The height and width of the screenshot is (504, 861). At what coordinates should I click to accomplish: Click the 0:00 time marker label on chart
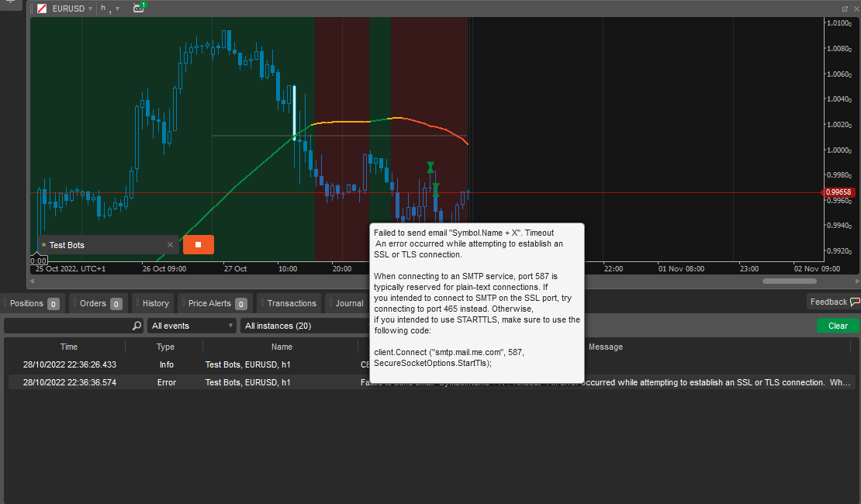coord(39,261)
